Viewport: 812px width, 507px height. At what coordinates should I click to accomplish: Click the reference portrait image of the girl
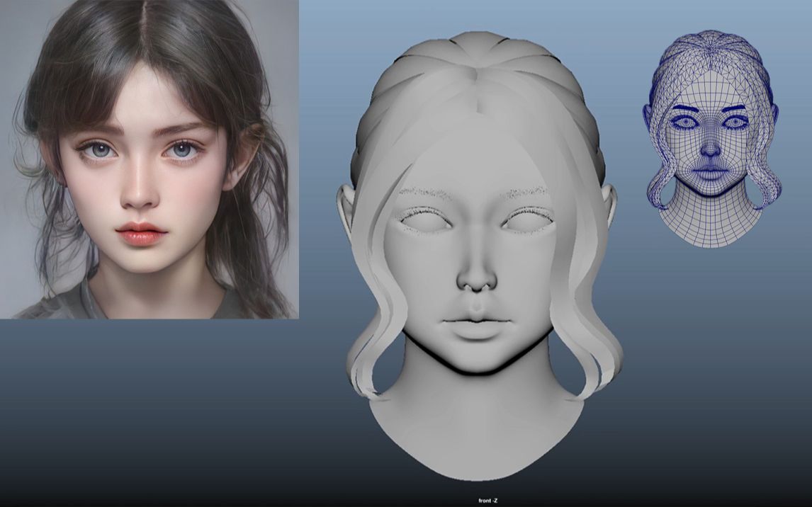click(x=149, y=159)
